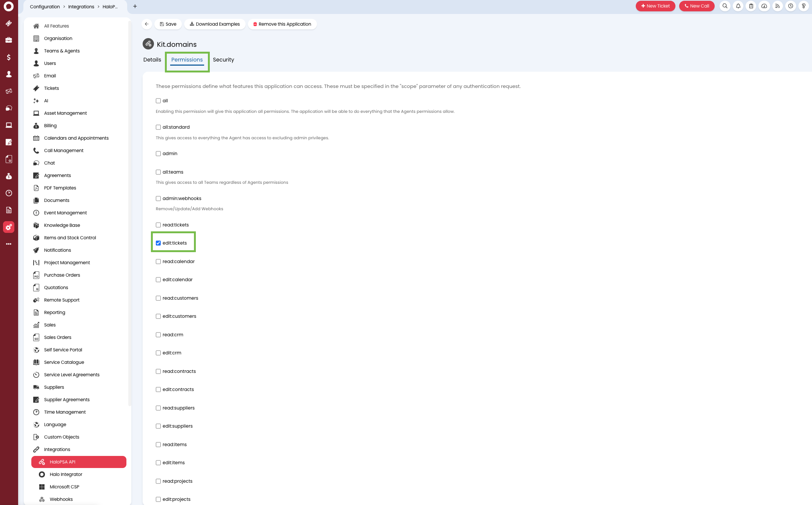The image size is (812, 505).
Task: Open the to-do list clipboard icon
Action: (x=751, y=6)
